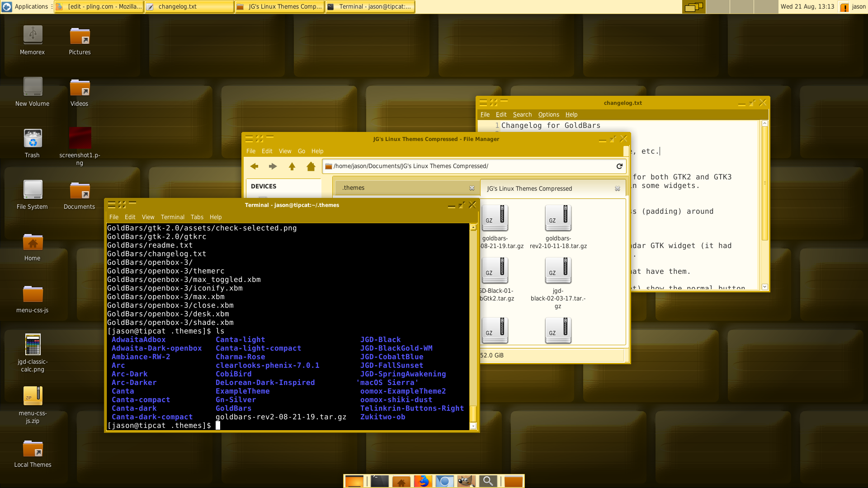Switch to pling.com Mozilla taskbar button
This screenshot has width=868, height=488.
click(x=99, y=7)
